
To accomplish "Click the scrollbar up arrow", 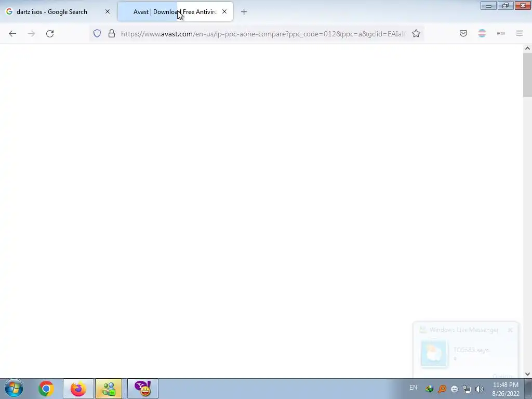I will point(527,48).
